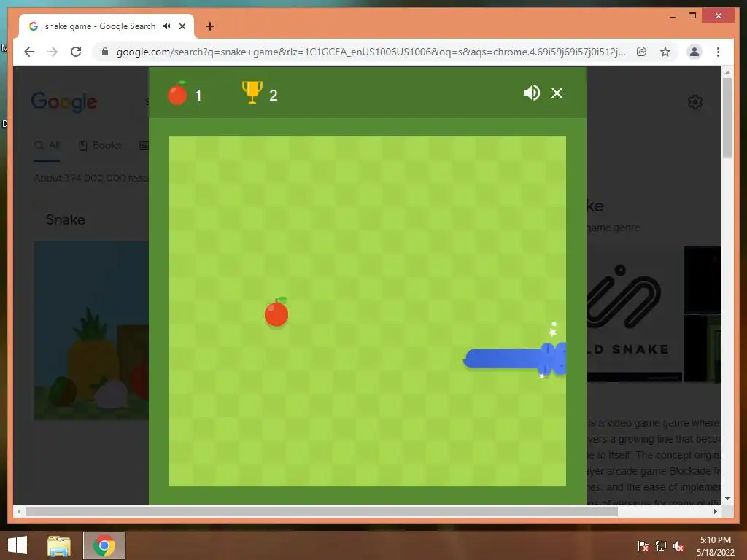
Task: Open File Explorer from the taskbar
Action: click(59, 545)
